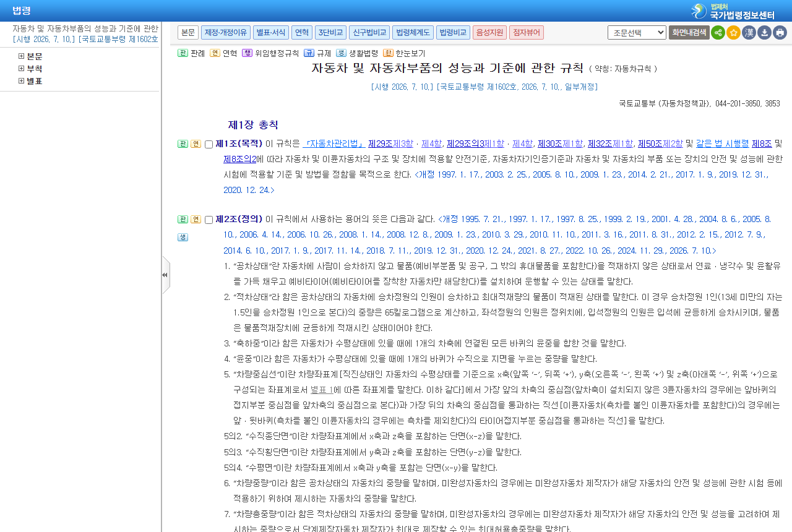Open the 법령비교 tab
The height and width of the screenshot is (532, 792).
point(453,32)
